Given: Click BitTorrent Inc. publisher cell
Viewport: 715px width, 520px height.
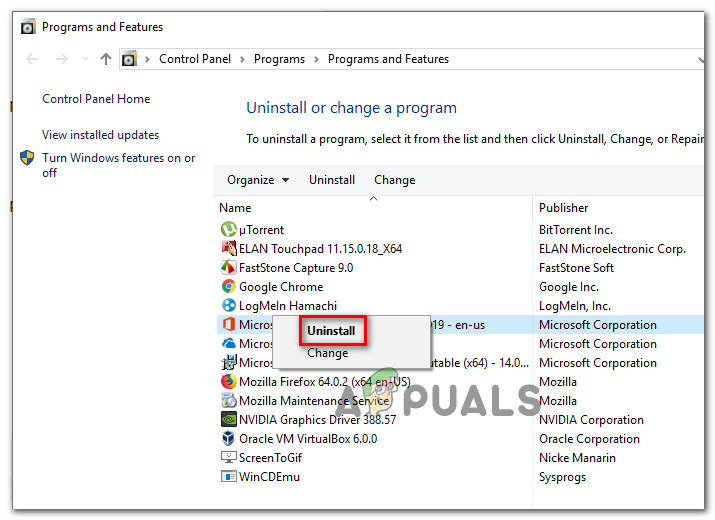Looking at the screenshot, I should [x=576, y=229].
